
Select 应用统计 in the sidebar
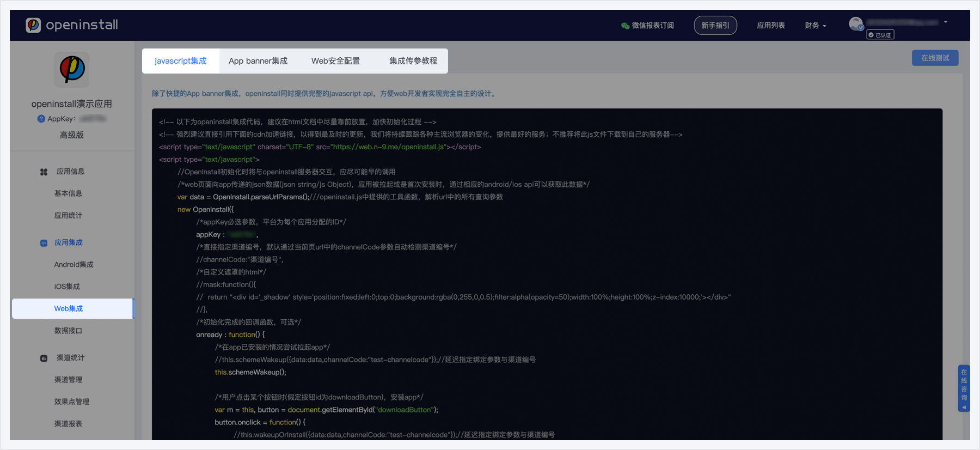[x=68, y=216]
